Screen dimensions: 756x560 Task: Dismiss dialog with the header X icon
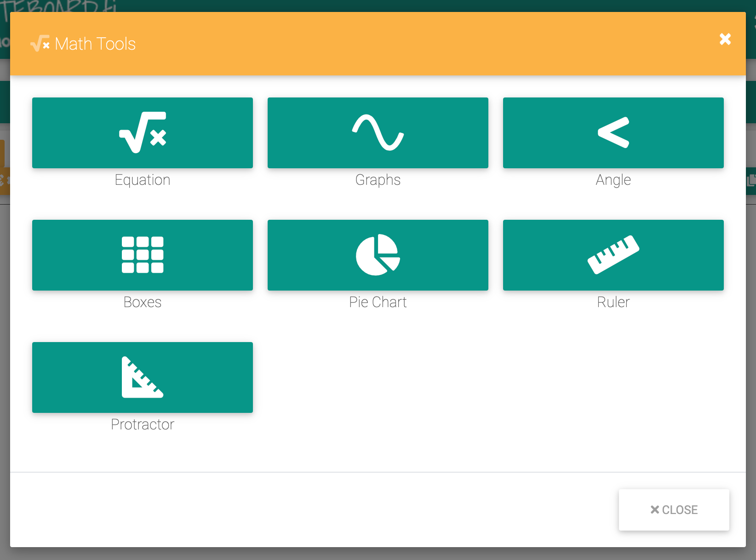725,39
